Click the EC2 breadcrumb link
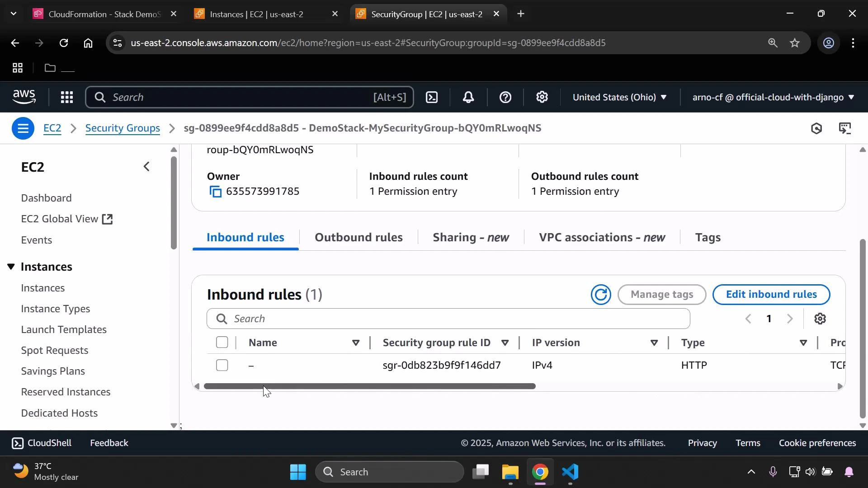 pyautogui.click(x=52, y=128)
